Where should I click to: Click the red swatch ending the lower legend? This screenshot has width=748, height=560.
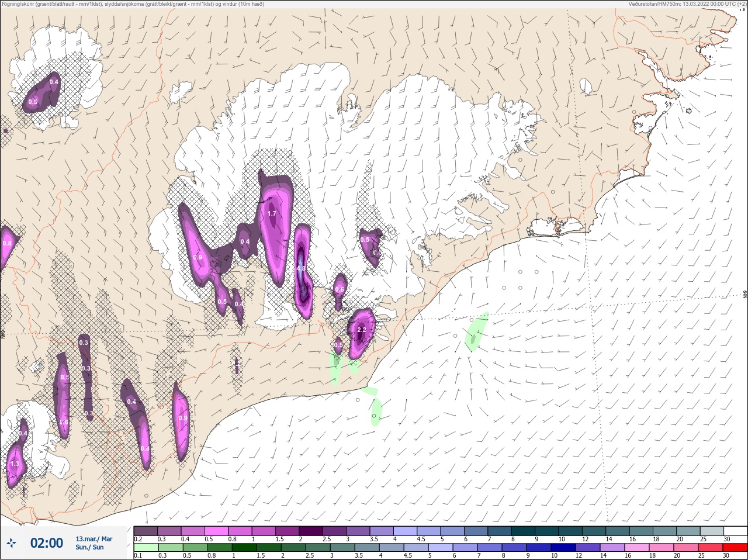pos(735,548)
